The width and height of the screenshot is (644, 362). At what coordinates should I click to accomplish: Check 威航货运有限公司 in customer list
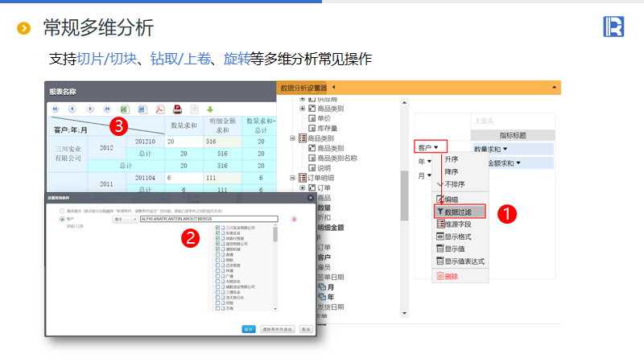click(217, 287)
